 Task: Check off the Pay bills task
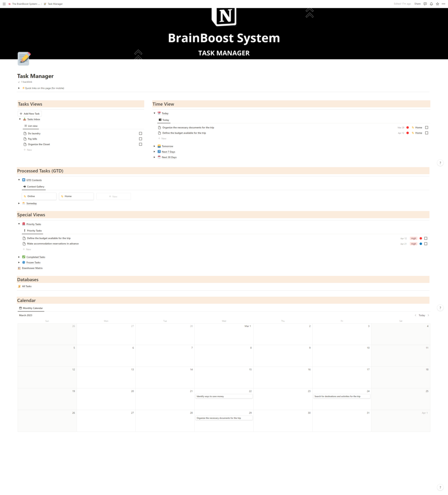140,139
